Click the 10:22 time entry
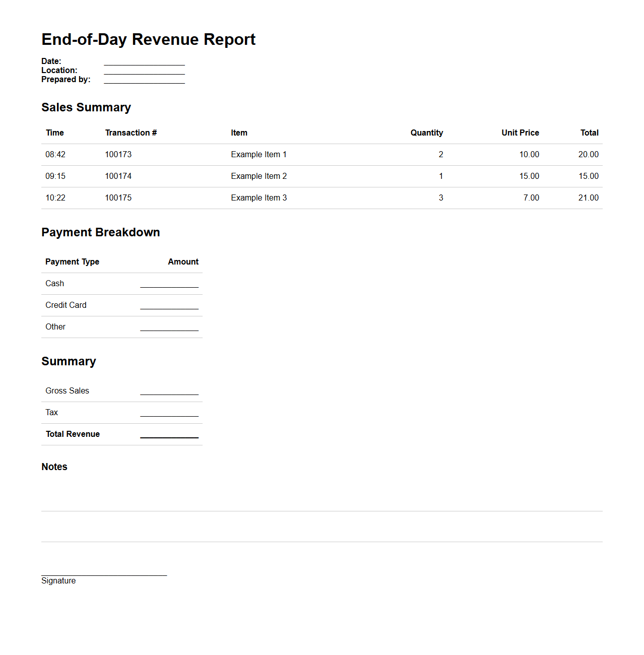The image size is (644, 655). point(55,198)
